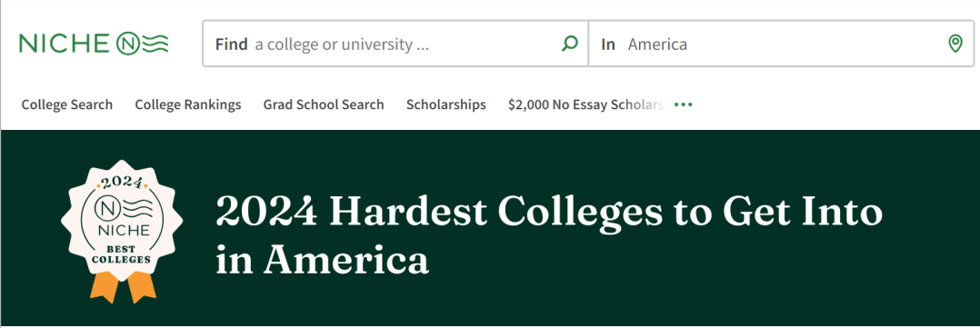Open the College Search nav item
This screenshot has height=328, width=980.
[67, 105]
